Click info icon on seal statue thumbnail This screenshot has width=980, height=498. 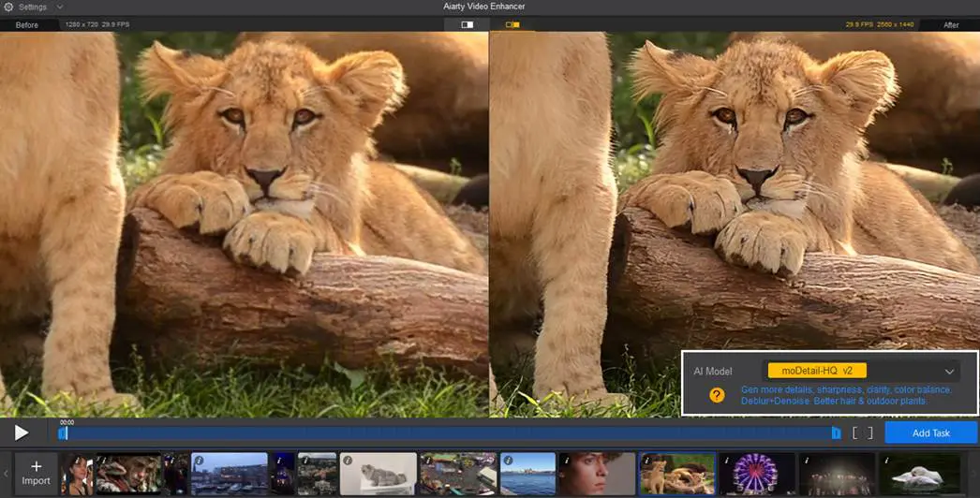(347, 460)
